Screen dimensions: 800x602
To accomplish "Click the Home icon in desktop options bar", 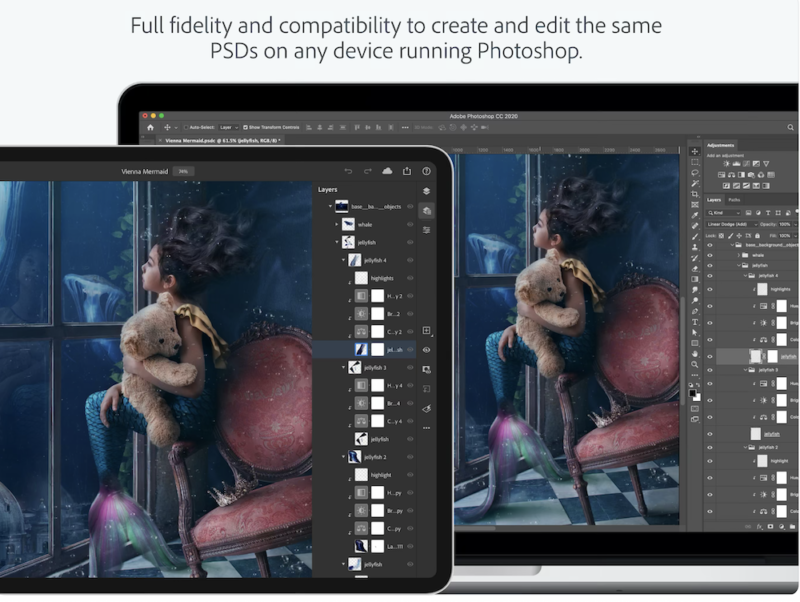I will point(151,127).
